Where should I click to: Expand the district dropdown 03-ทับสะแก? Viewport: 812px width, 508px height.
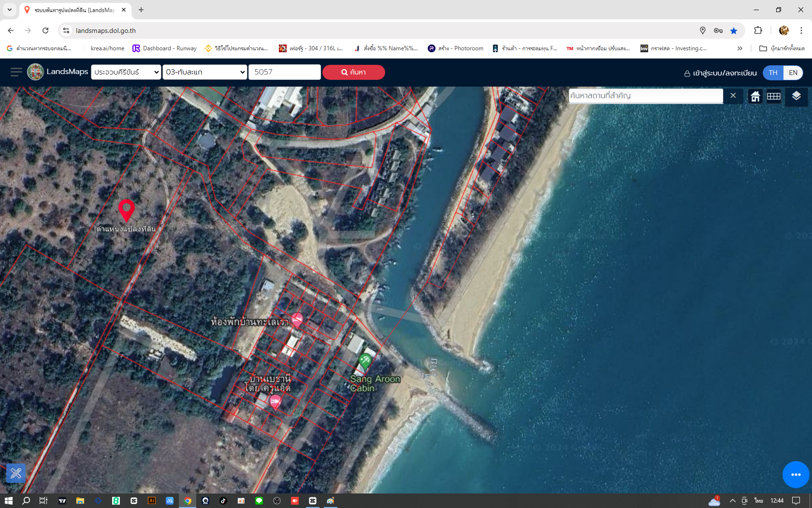pos(205,72)
